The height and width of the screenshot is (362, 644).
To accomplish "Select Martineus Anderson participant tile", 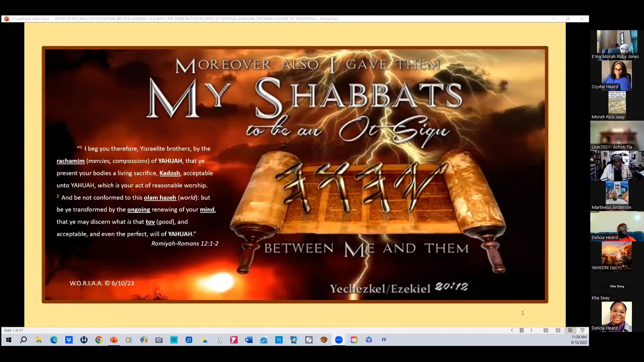I will tap(617, 196).
